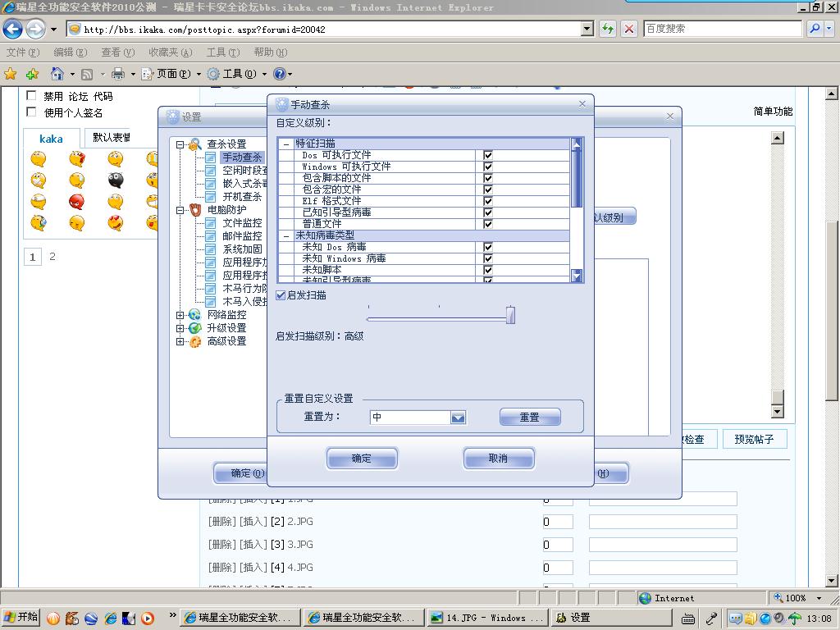Expand the 网络监控 tree node
This screenshot has height=630, width=840.
coord(180,315)
